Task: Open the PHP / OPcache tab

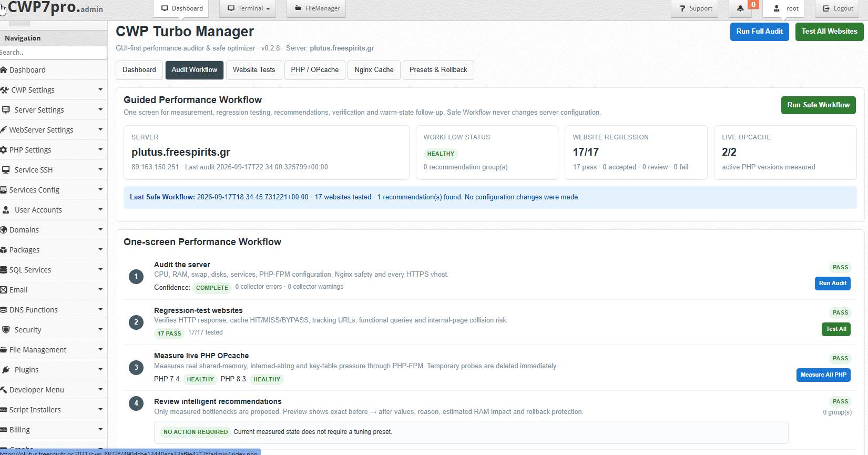Action: tap(315, 70)
